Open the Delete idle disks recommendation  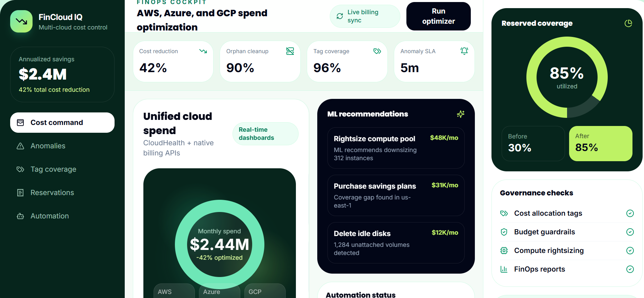tap(396, 243)
